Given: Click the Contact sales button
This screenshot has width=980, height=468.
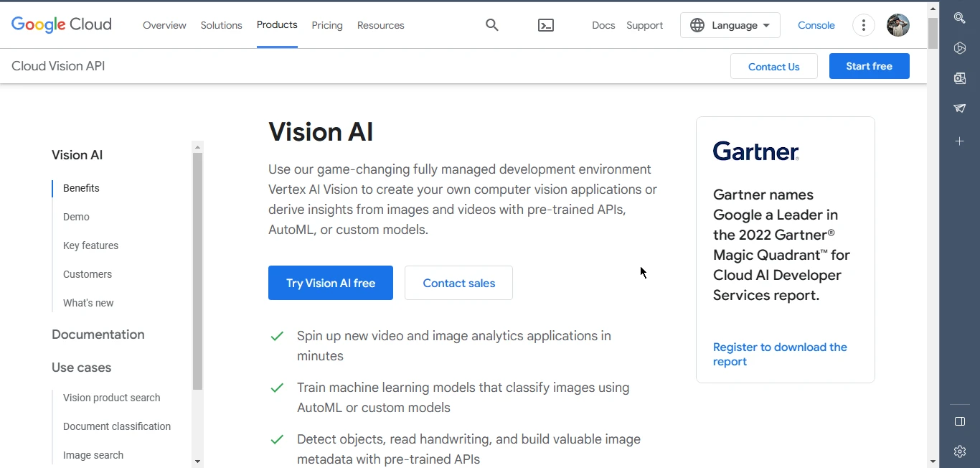Looking at the screenshot, I should click(x=458, y=283).
